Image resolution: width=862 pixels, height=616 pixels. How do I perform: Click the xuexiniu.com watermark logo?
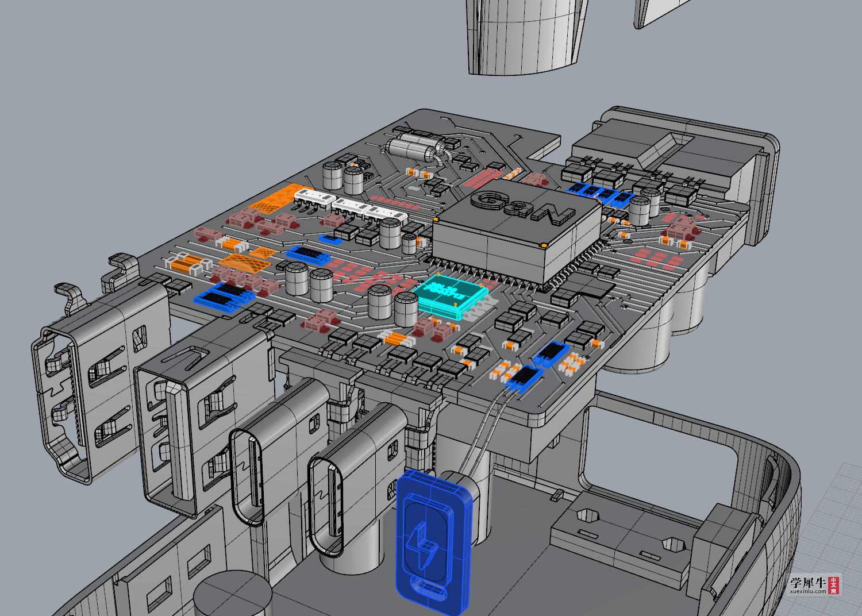pyautogui.click(x=815, y=585)
